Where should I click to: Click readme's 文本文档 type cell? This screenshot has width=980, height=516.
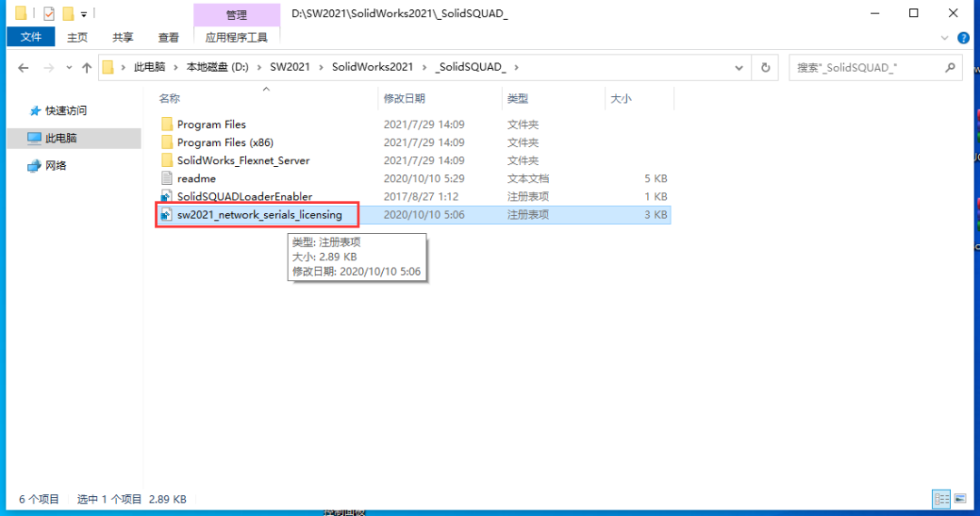528,179
